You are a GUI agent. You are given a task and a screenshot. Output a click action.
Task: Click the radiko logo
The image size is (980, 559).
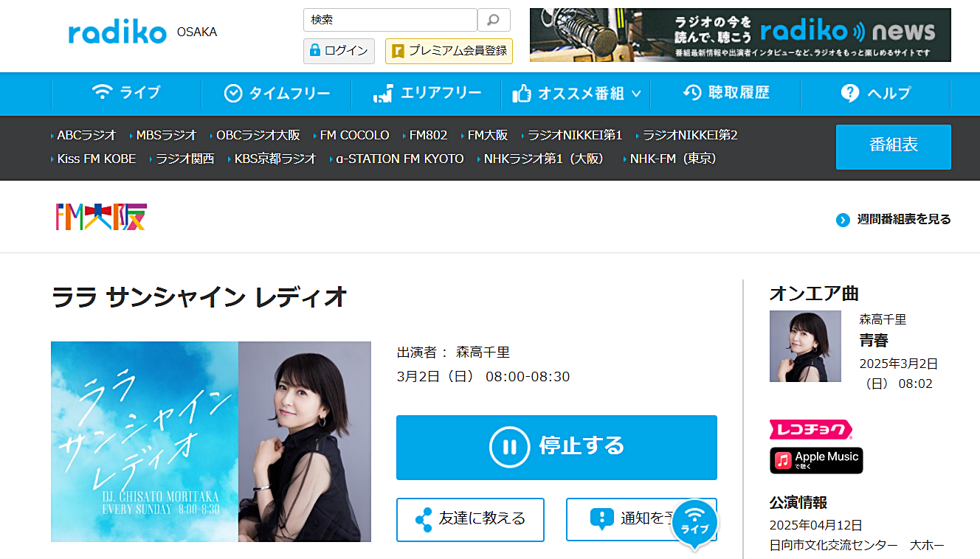(x=117, y=32)
